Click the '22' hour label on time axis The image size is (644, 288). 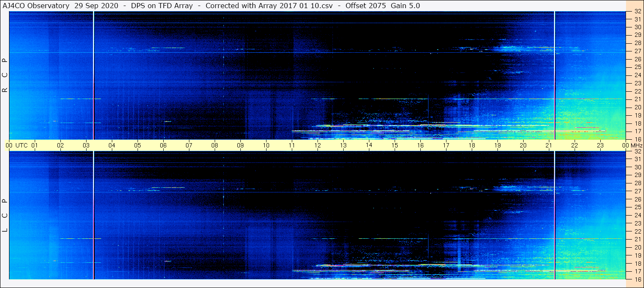(575, 145)
